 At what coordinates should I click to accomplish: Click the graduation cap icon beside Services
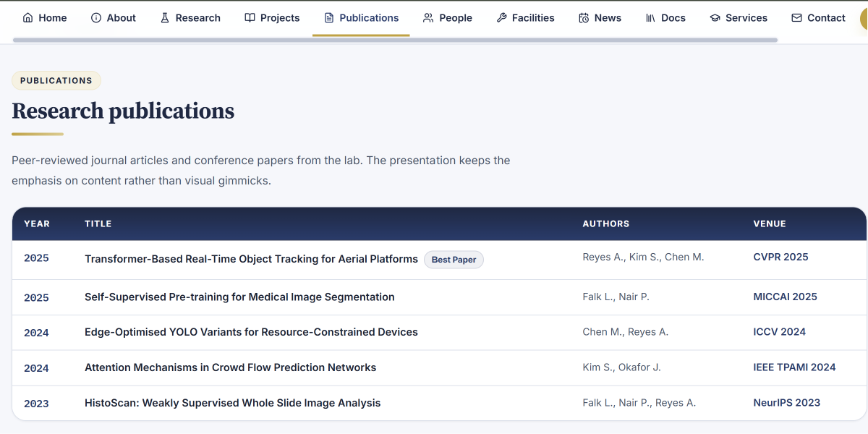(x=715, y=17)
